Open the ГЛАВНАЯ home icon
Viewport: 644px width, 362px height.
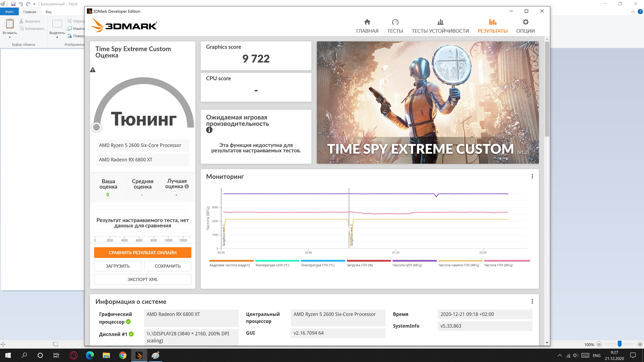pyautogui.click(x=367, y=22)
